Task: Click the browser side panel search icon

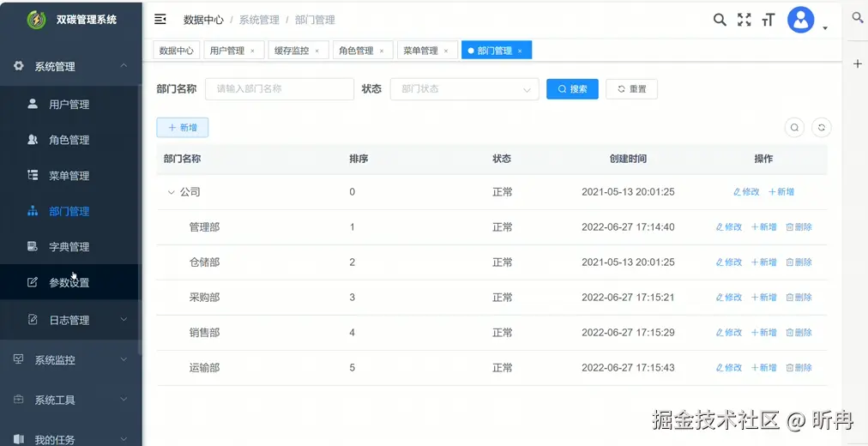Action: coord(857,19)
